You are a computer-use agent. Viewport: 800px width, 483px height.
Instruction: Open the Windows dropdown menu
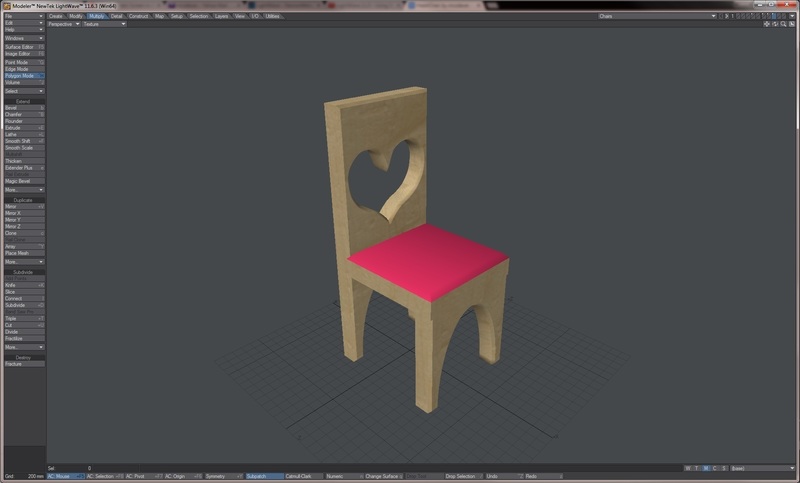[x=24, y=38]
